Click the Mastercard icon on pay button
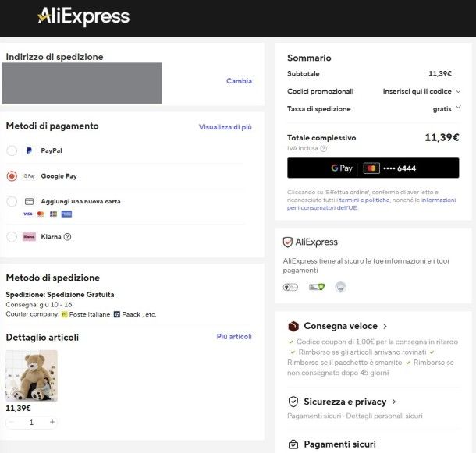This screenshot has height=453, width=476. point(371,168)
